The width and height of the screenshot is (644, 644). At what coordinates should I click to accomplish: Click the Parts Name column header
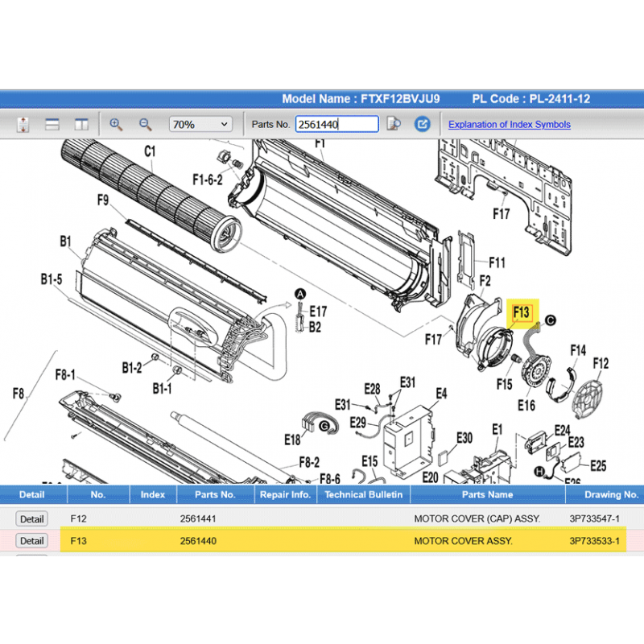(487, 494)
